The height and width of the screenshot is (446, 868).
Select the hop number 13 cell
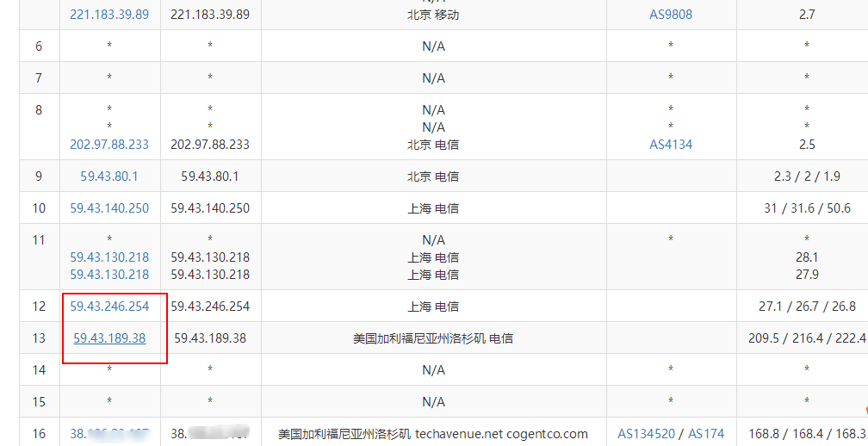tap(39, 338)
